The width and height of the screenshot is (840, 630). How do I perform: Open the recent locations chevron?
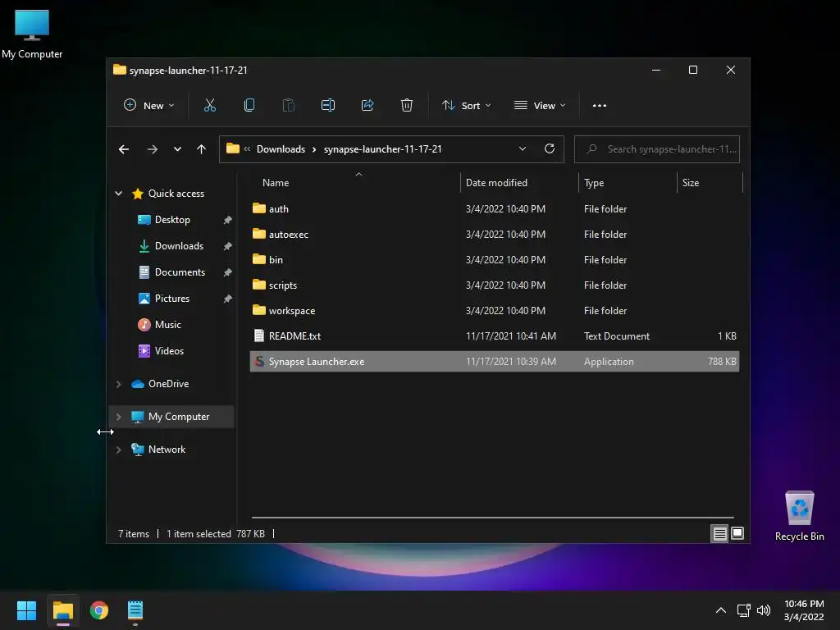177,149
